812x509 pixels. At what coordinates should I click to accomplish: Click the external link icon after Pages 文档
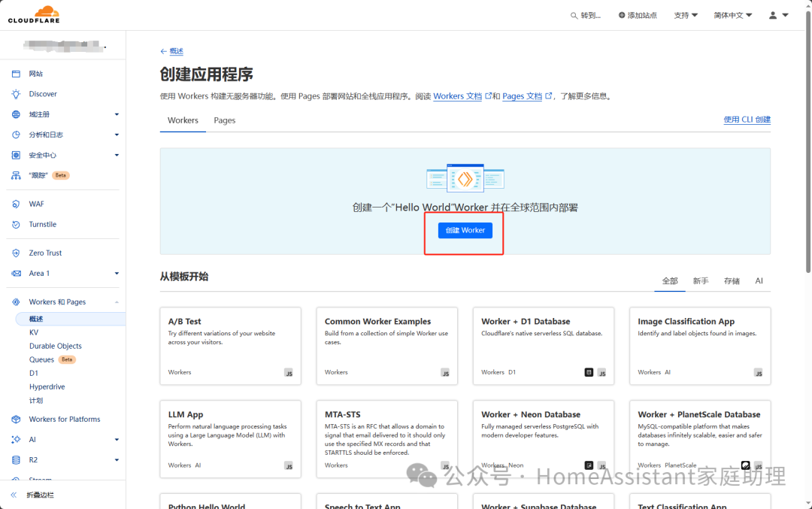point(548,95)
